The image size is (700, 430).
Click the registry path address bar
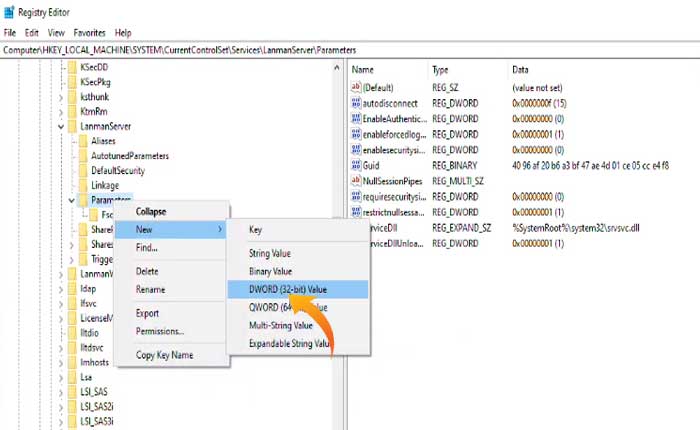tap(350, 50)
